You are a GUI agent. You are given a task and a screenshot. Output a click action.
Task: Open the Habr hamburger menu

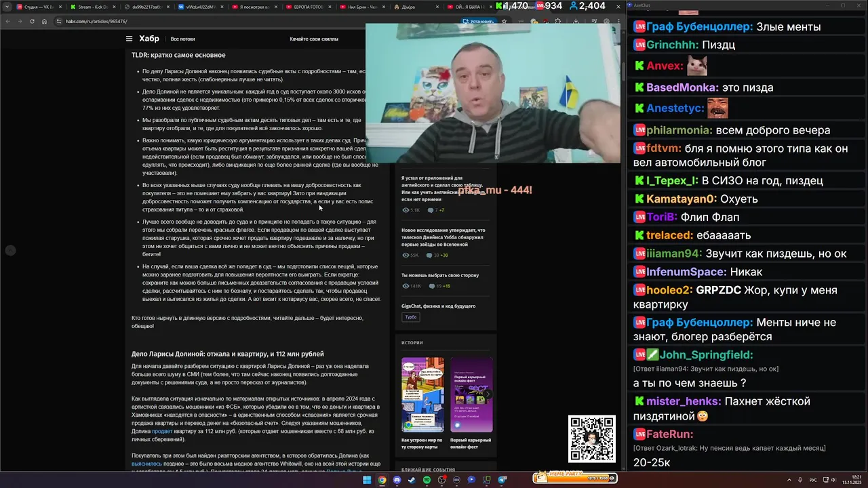click(129, 39)
